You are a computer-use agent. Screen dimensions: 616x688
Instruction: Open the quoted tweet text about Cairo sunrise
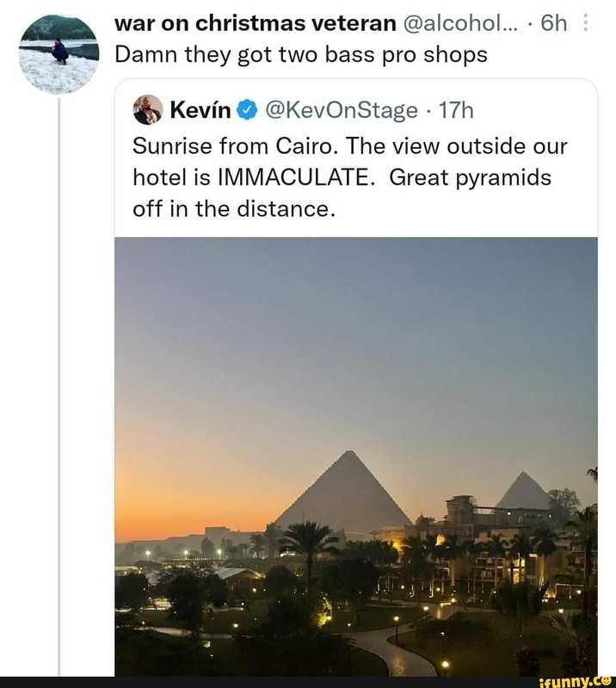[x=350, y=178]
